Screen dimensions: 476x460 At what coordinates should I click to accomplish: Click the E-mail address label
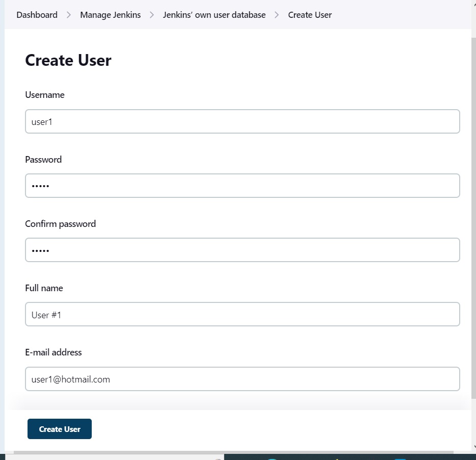click(x=54, y=352)
